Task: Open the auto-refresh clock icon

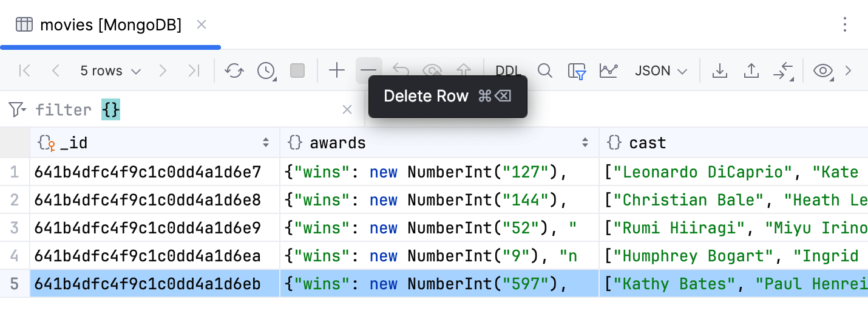Action: [266, 71]
